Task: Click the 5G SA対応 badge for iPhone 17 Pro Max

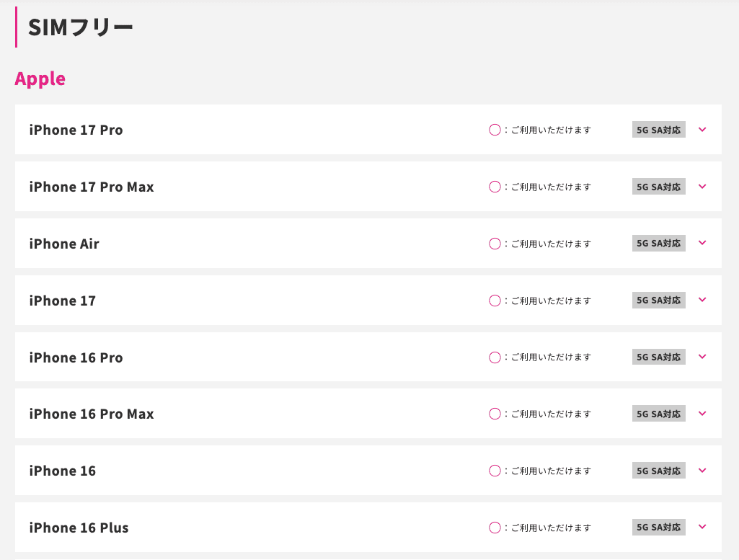Action: tap(658, 187)
